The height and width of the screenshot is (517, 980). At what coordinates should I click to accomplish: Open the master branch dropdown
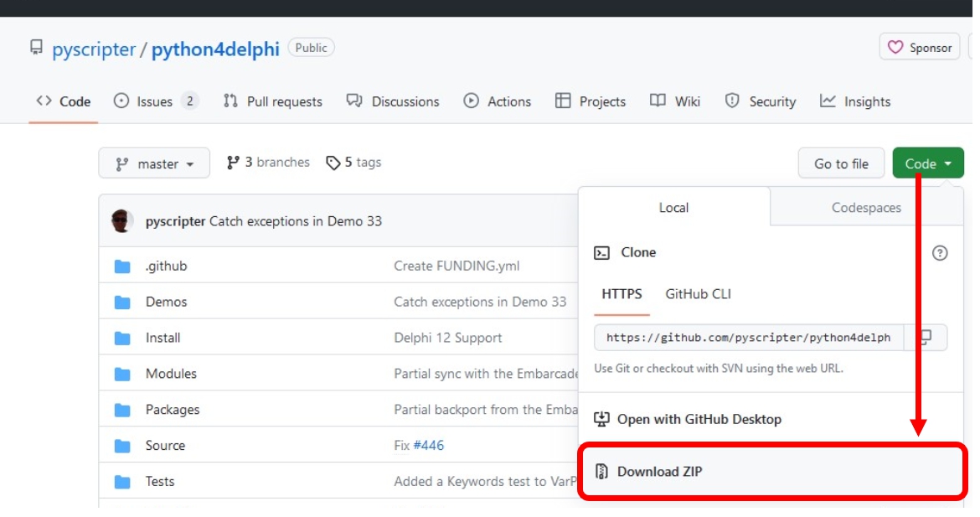(x=153, y=163)
